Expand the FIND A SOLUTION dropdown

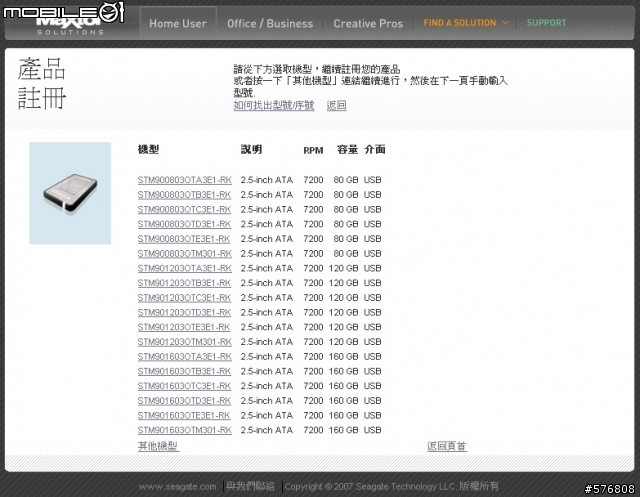pyautogui.click(x=466, y=23)
